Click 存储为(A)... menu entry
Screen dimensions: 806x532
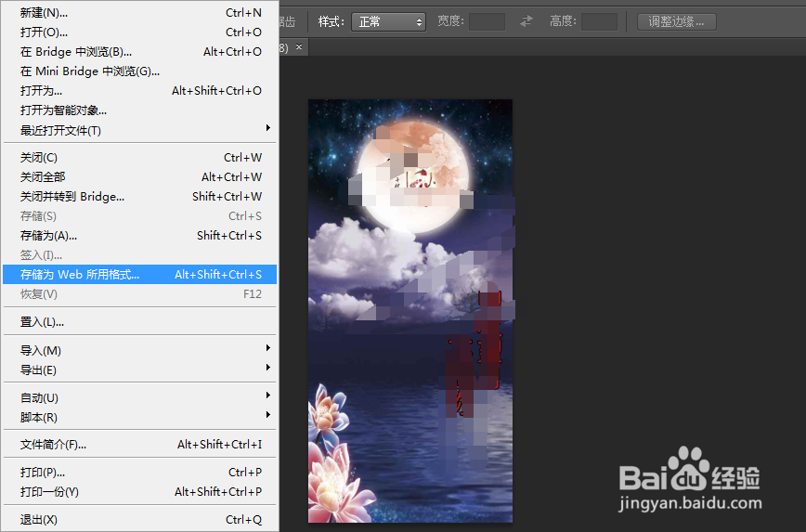tap(140, 236)
